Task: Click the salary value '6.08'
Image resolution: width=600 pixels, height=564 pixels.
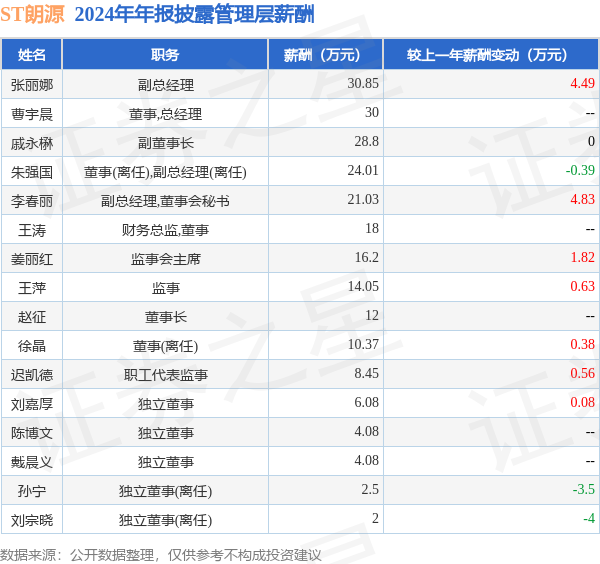Action: [366, 403]
